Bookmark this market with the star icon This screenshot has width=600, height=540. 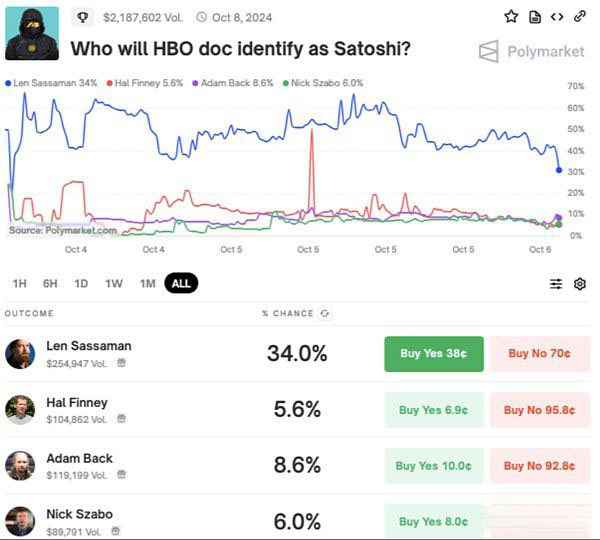pyautogui.click(x=511, y=17)
